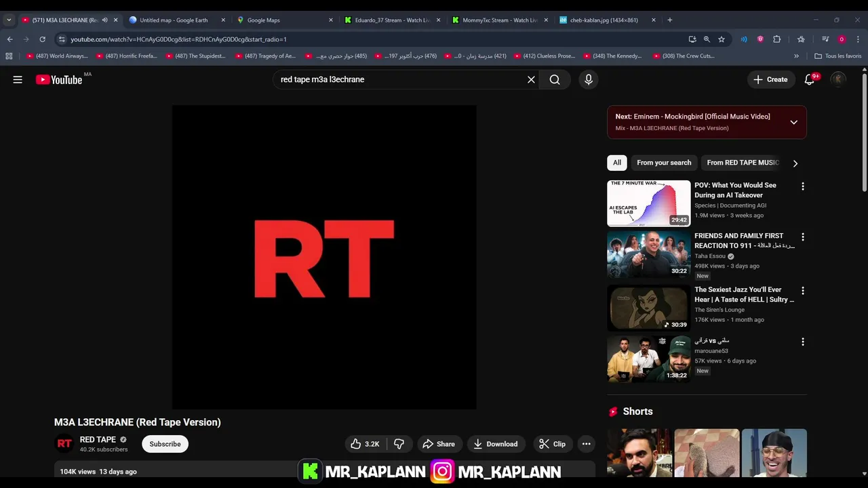
Task: Visit The Siren's Lounge channel
Action: (719, 310)
